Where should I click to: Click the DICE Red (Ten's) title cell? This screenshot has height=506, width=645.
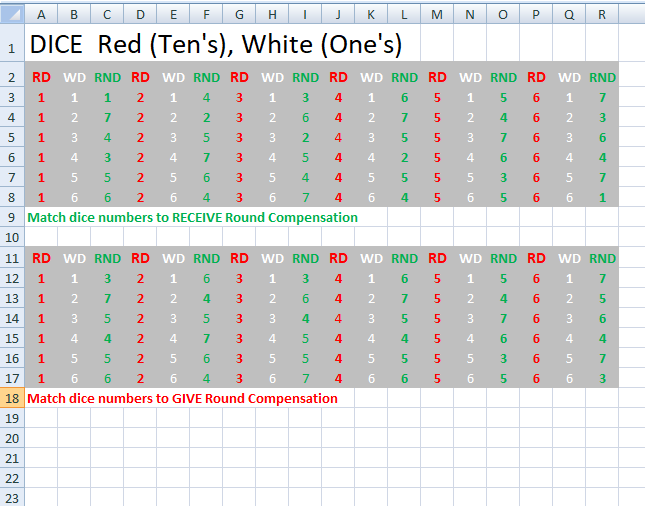pos(215,46)
